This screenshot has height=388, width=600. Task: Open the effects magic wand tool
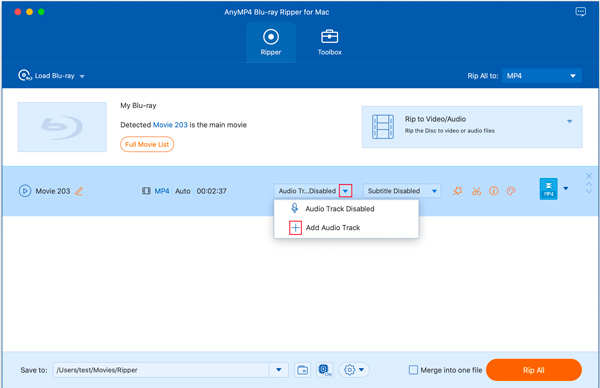click(x=458, y=191)
